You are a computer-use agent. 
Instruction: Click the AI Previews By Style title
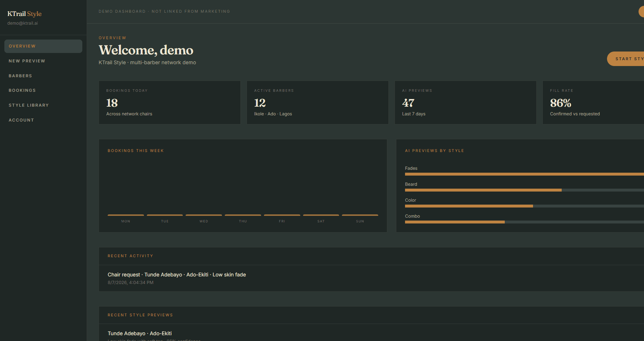[434, 151]
